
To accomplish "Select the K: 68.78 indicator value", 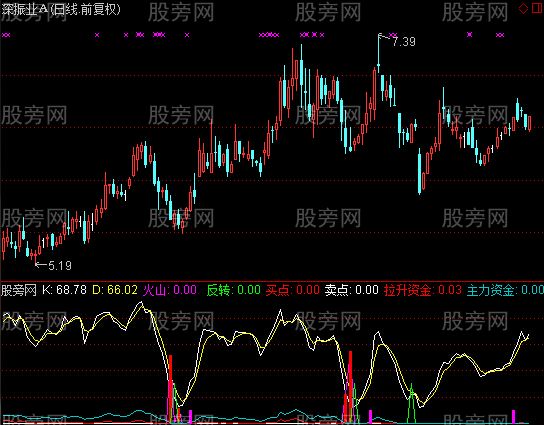I will pyautogui.click(x=64, y=290).
